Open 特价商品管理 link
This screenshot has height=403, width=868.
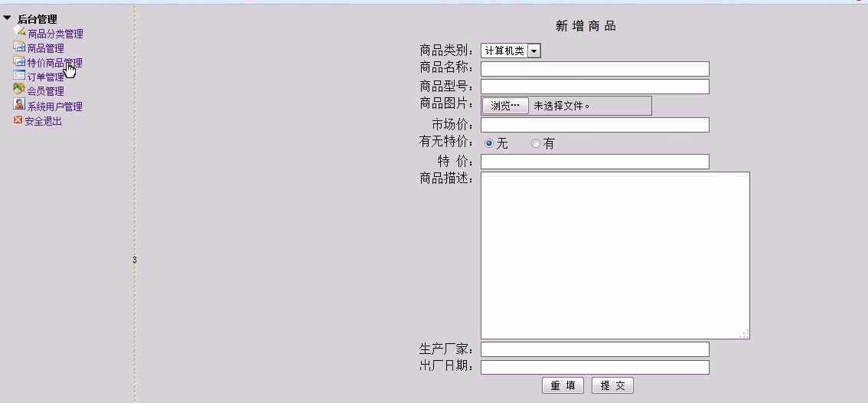pyautogui.click(x=55, y=63)
